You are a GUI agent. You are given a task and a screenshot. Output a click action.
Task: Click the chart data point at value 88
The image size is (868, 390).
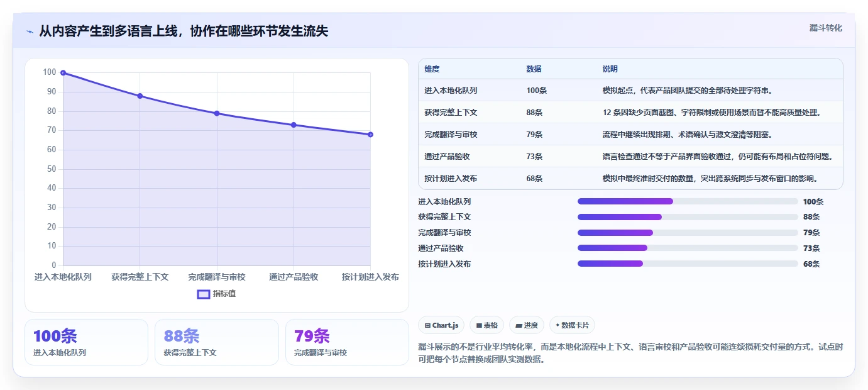tap(140, 96)
